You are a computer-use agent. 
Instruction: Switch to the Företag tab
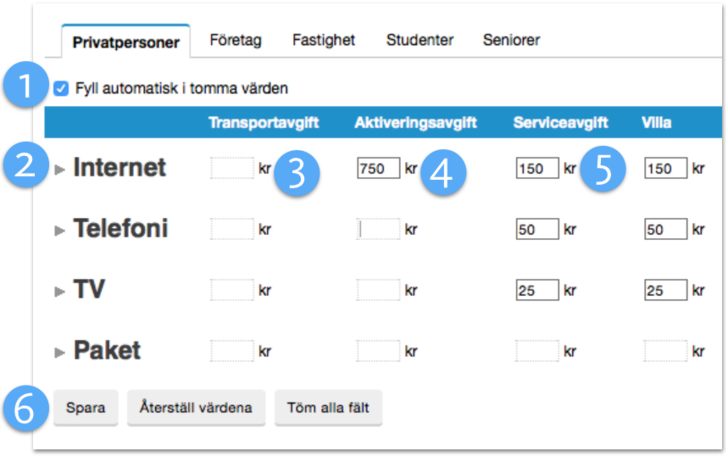coord(235,41)
